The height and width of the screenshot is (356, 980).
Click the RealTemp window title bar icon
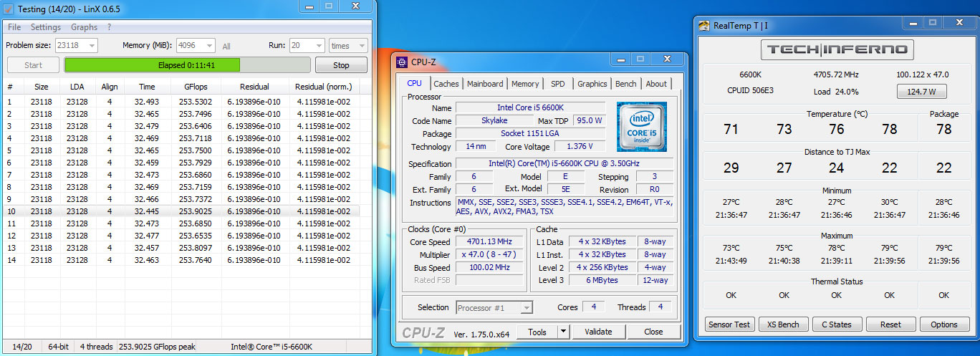click(704, 25)
